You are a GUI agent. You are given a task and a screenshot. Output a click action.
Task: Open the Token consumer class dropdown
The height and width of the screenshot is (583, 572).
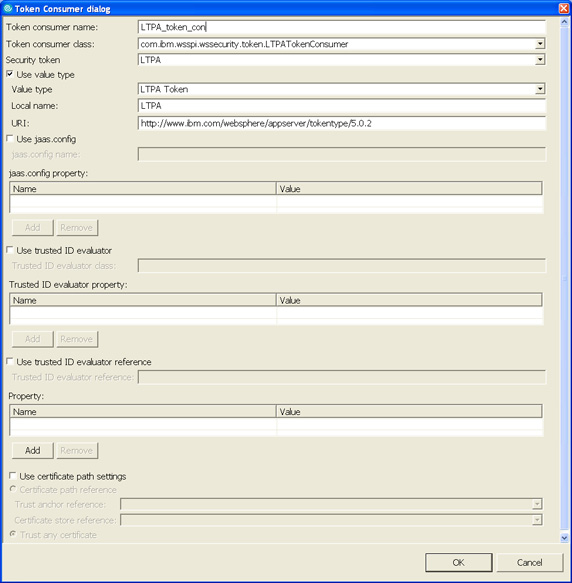click(540, 44)
